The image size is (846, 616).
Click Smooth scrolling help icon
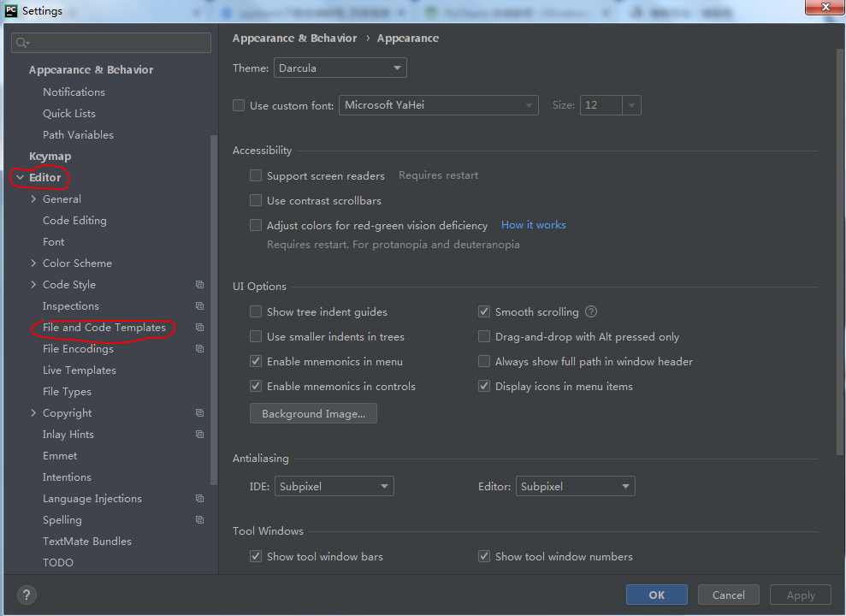click(591, 311)
